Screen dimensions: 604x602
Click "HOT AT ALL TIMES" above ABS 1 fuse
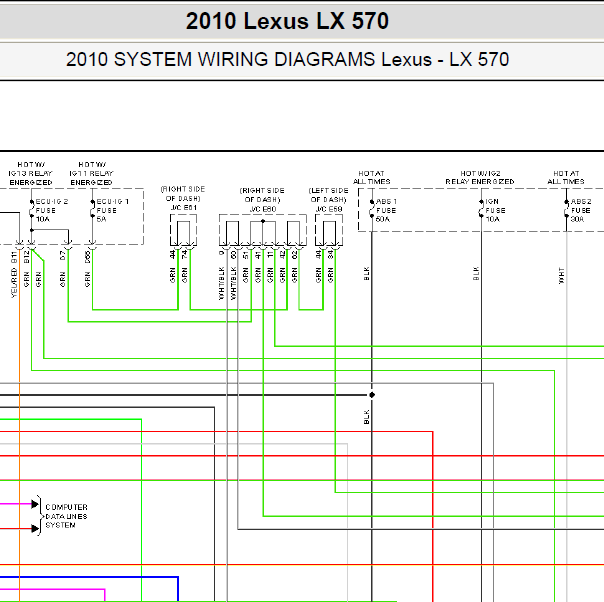[x=372, y=178]
